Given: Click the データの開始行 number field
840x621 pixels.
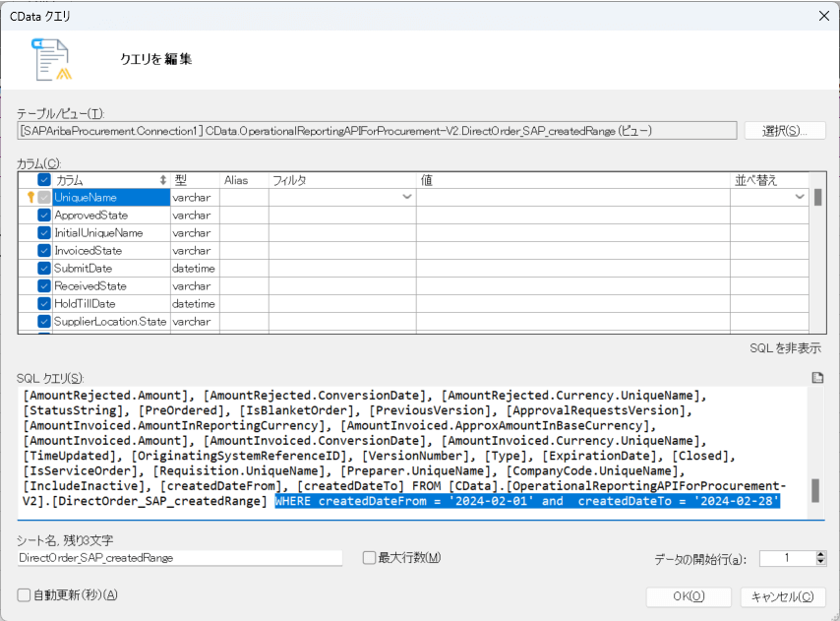Looking at the screenshot, I should (788, 558).
